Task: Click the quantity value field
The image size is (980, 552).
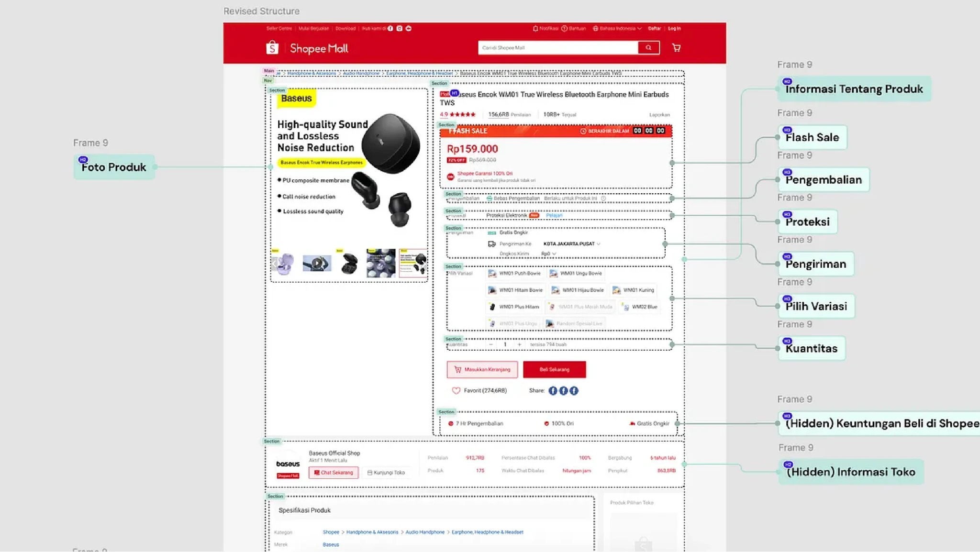Action: (x=505, y=344)
